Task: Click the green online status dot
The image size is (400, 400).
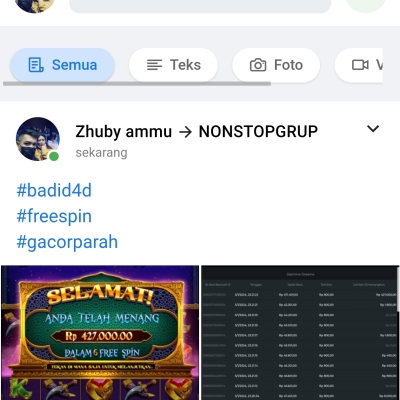Action: [x=54, y=156]
